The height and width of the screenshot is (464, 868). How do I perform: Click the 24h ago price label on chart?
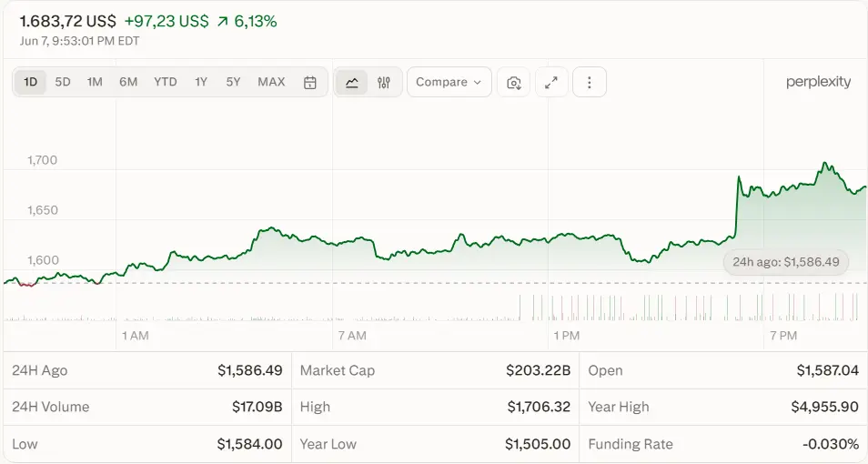tap(785, 262)
